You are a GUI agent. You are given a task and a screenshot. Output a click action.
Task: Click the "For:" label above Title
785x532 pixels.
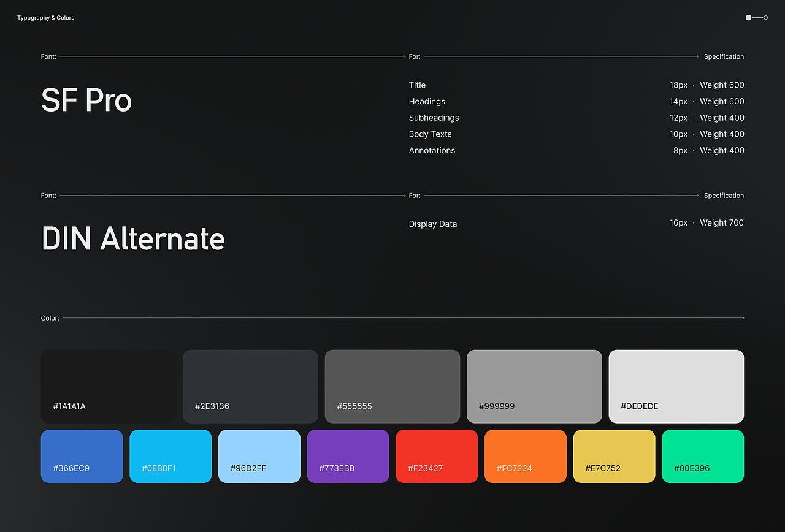click(x=415, y=57)
